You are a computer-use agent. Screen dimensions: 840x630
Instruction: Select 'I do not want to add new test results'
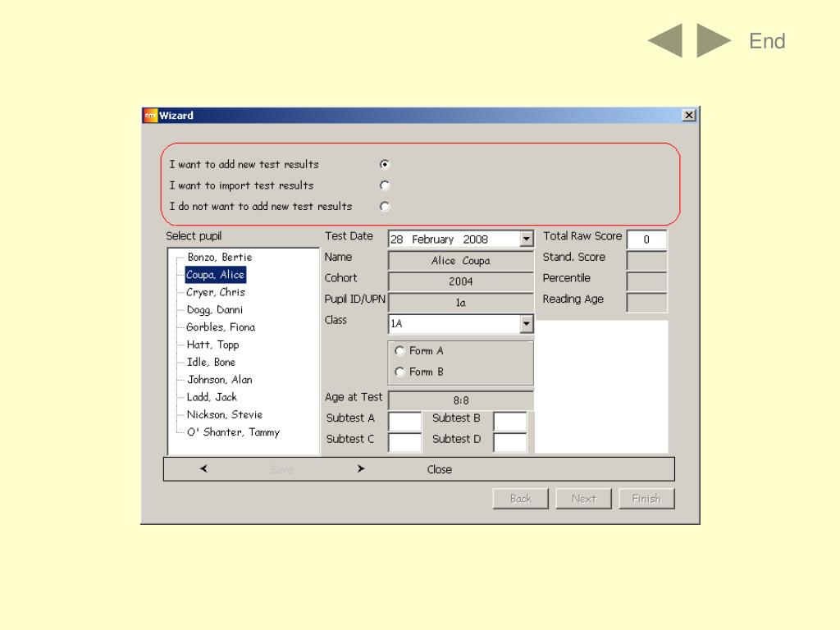(385, 206)
